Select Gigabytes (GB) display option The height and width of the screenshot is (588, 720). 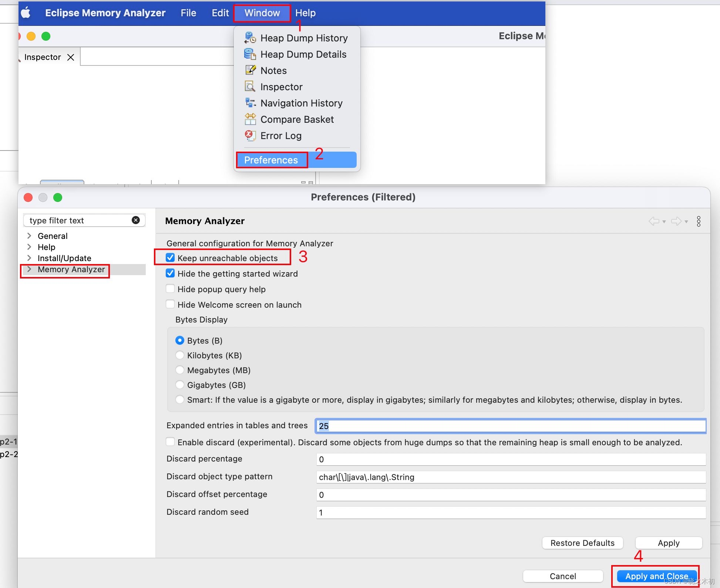[x=180, y=385]
